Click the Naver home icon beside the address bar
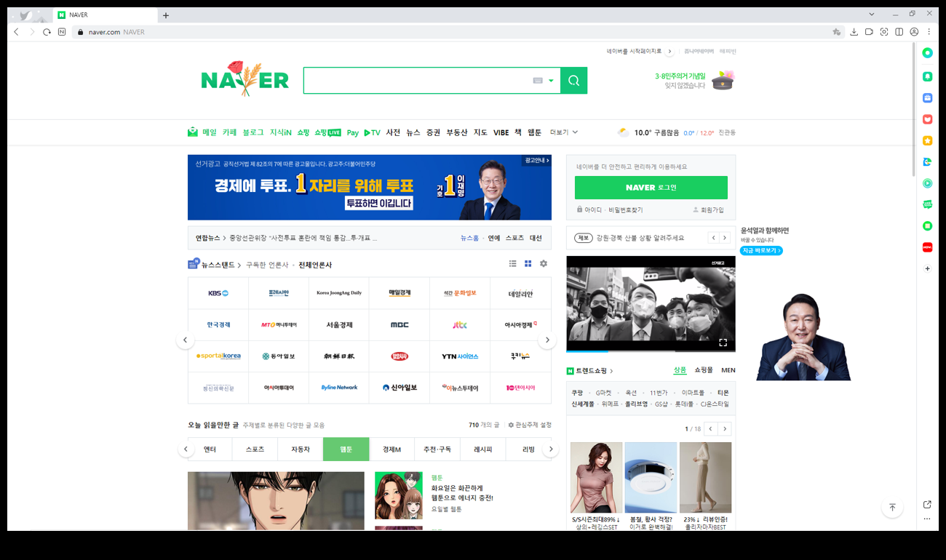This screenshot has width=946, height=560. coord(62,32)
